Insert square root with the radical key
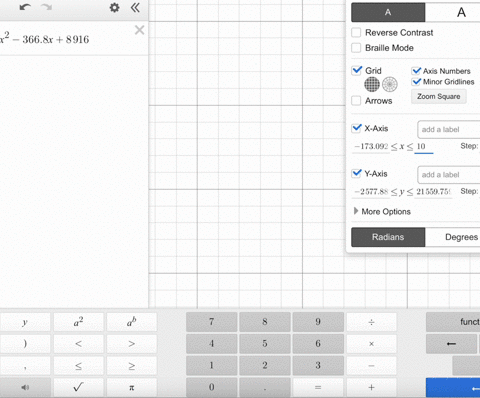This screenshot has height=398, width=480. [x=78, y=387]
